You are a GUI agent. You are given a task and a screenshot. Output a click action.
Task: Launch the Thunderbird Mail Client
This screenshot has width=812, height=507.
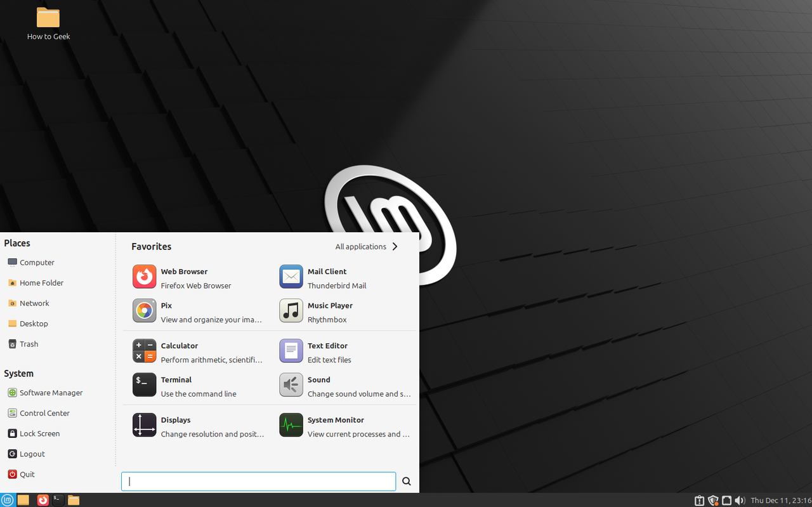327,277
